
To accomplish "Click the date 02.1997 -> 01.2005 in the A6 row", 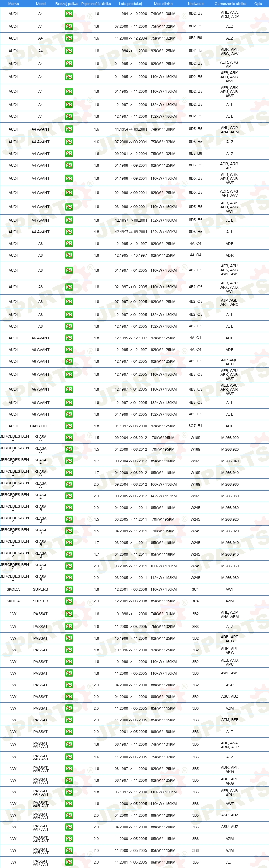I will coord(131,287).
